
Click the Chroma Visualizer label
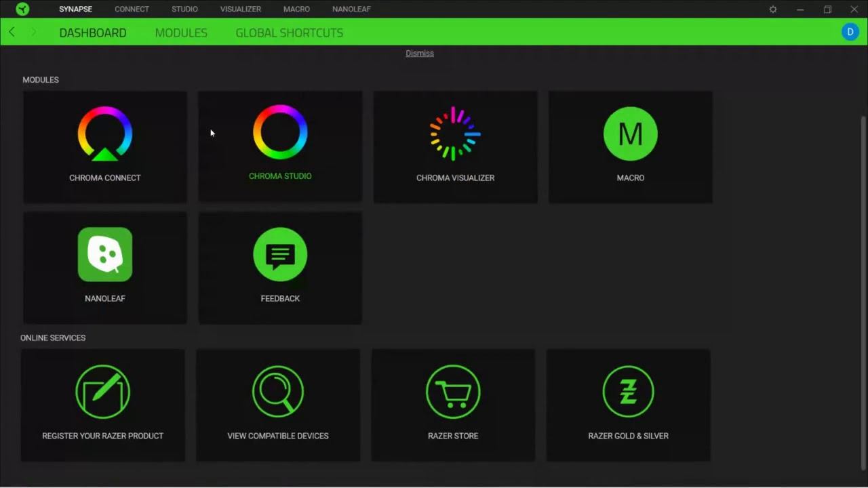pyautogui.click(x=455, y=178)
